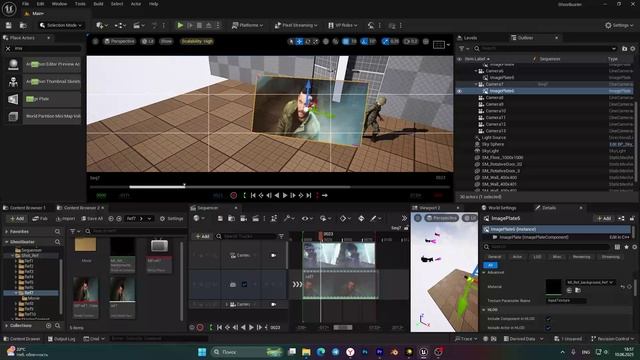
Task: Start Play in Editor with green play button
Action: point(180,25)
